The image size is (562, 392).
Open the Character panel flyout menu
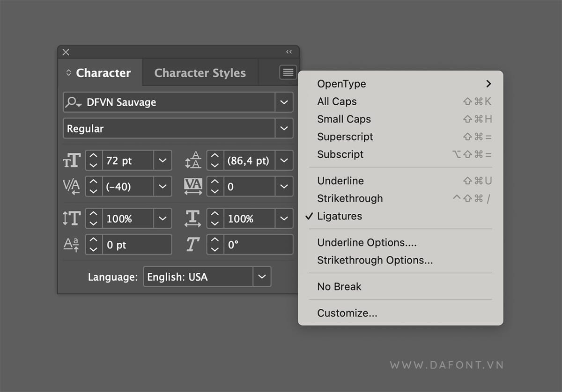pos(288,72)
